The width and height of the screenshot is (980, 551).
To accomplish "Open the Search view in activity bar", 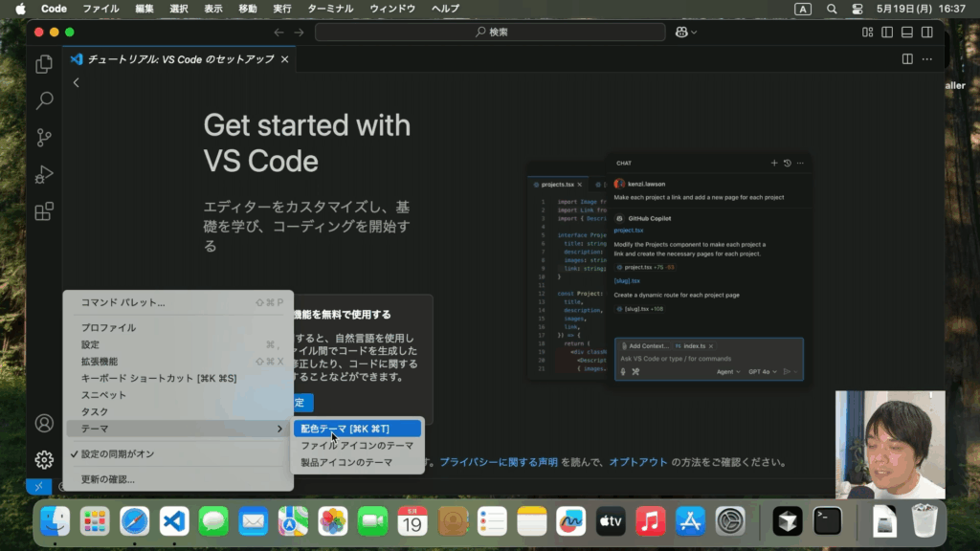I will tap(44, 100).
